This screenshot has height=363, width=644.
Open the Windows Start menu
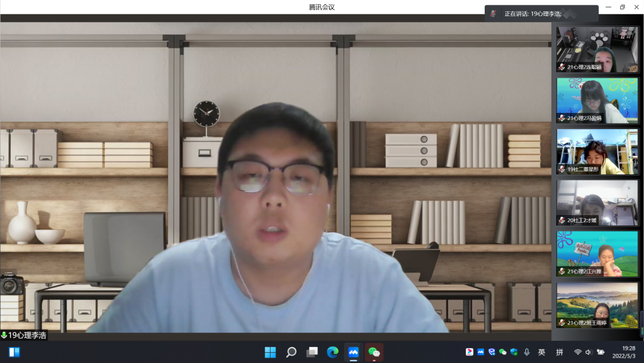[270, 352]
